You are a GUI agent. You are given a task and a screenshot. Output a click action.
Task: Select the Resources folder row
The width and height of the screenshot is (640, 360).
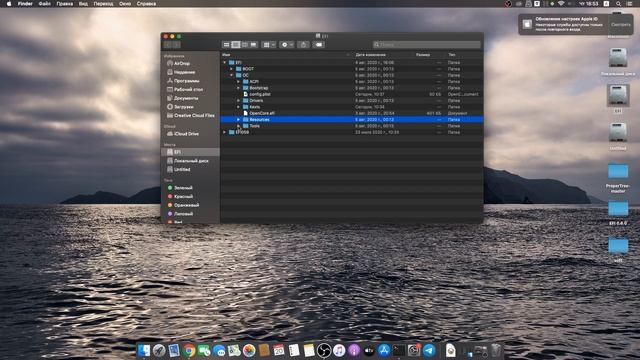(352, 120)
